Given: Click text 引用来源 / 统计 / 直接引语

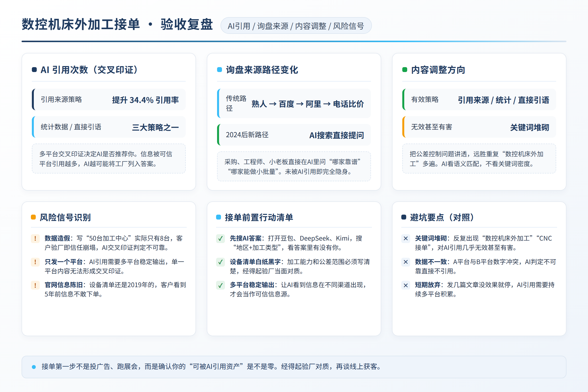Looking at the screenshot, I should pyautogui.click(x=503, y=100).
